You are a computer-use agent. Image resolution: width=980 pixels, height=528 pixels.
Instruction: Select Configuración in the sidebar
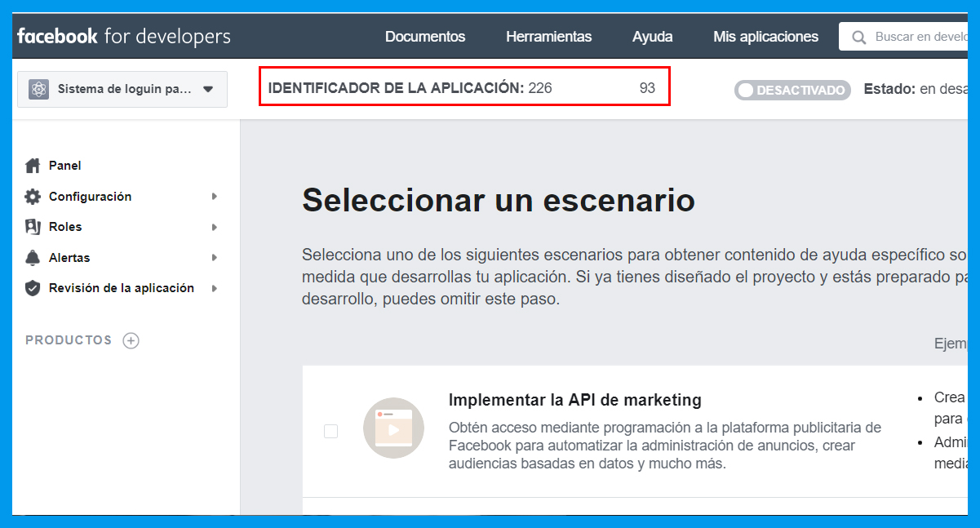[90, 197]
